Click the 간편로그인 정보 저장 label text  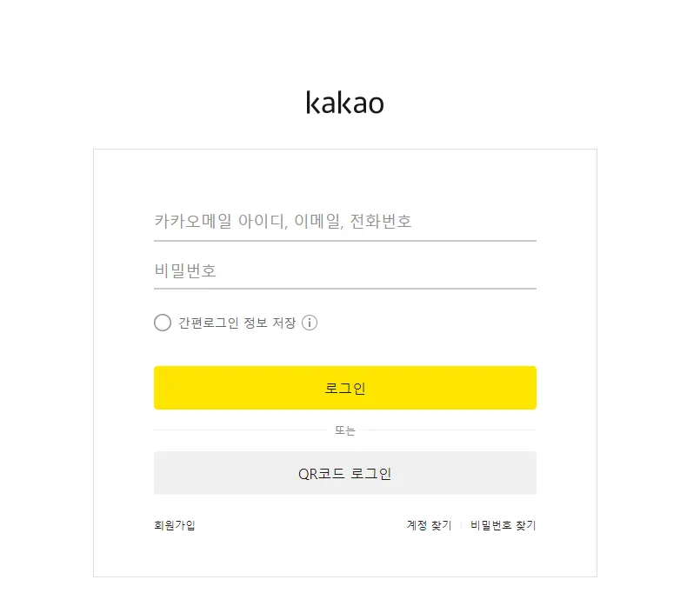point(237,323)
